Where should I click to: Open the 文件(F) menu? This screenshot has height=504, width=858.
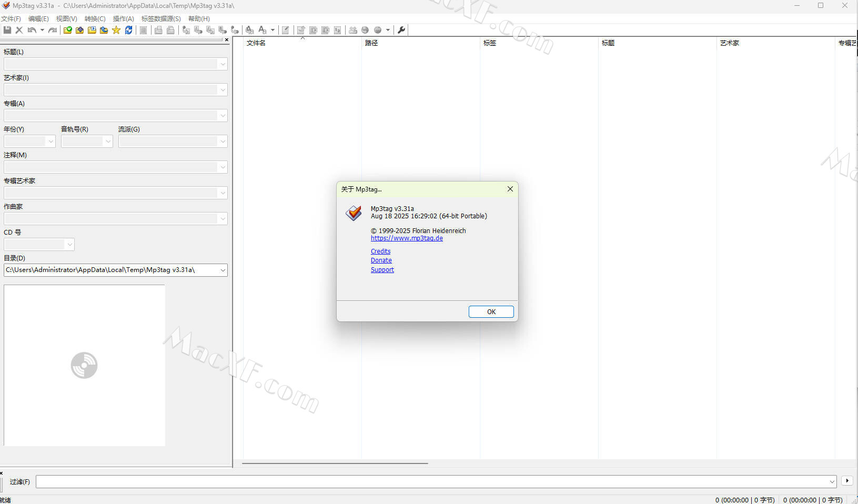click(11, 18)
